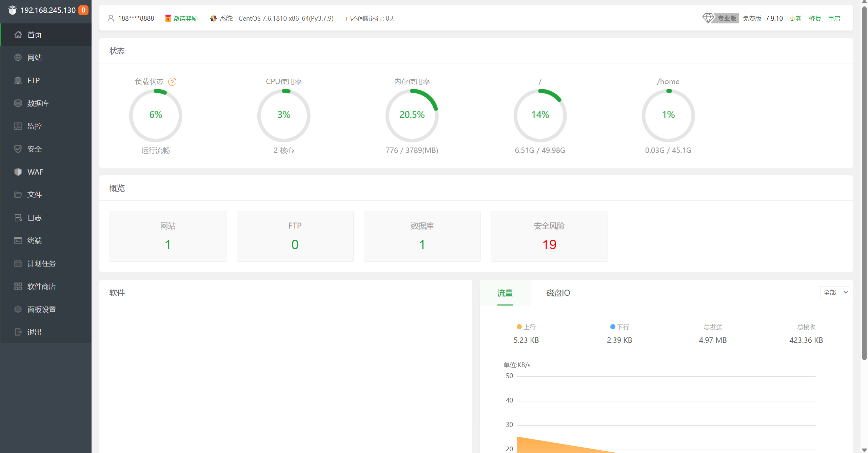Open the 网站 menu item
868x453 pixels.
coord(46,57)
